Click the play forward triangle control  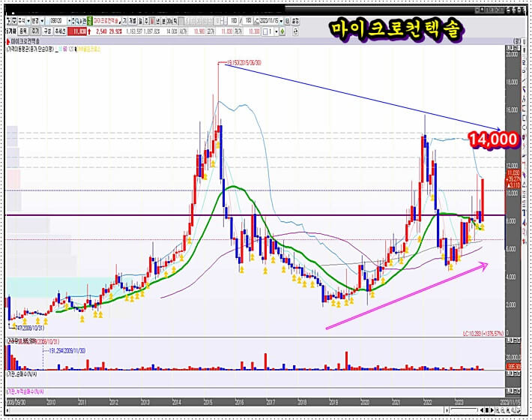(492, 410)
